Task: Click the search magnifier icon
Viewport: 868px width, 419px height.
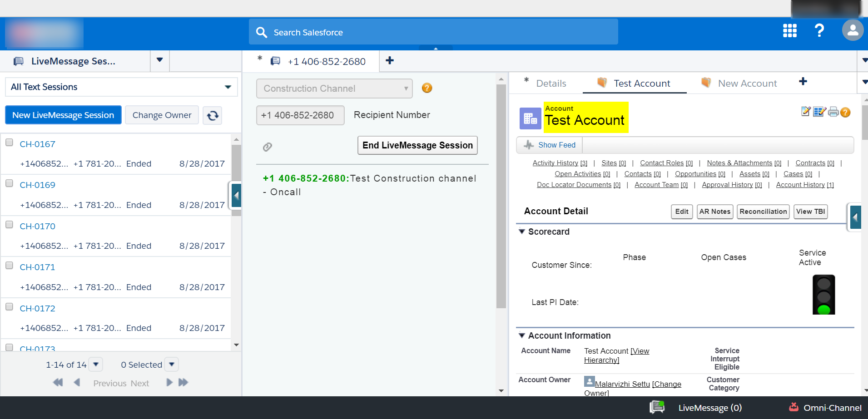Action: [x=261, y=32]
